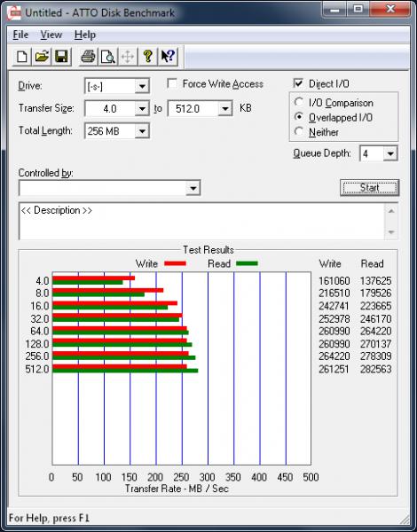The height and width of the screenshot is (532, 417).
Task: Click the Transfer Rate - MB / Sec axis label
Action: click(177, 489)
